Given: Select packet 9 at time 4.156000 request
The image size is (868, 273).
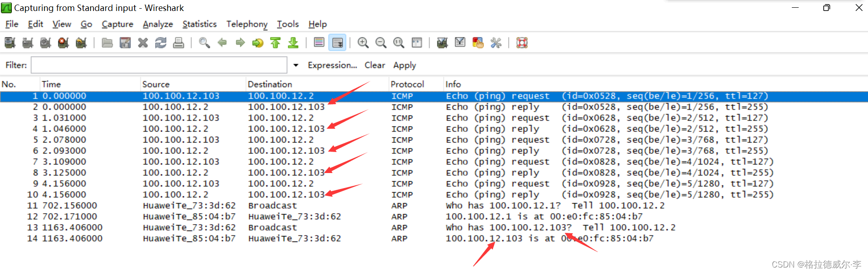Looking at the screenshot, I should pyautogui.click(x=434, y=184).
